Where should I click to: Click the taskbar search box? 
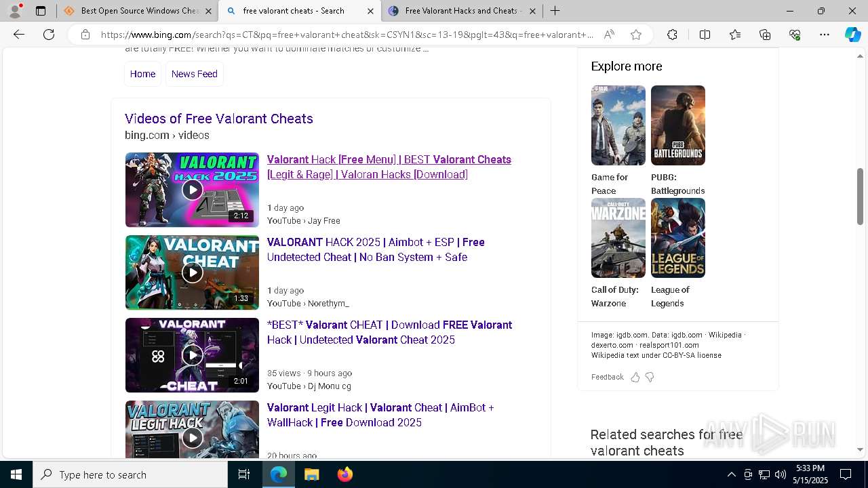[x=130, y=474]
